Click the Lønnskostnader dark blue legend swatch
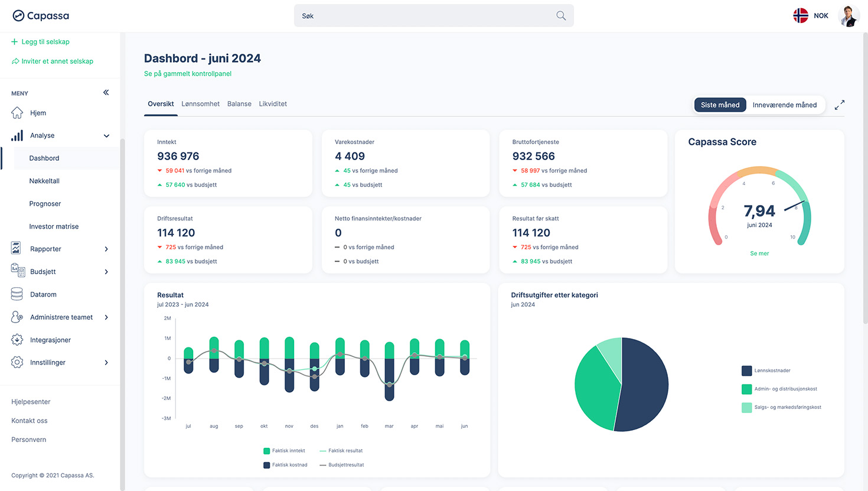 [746, 371]
